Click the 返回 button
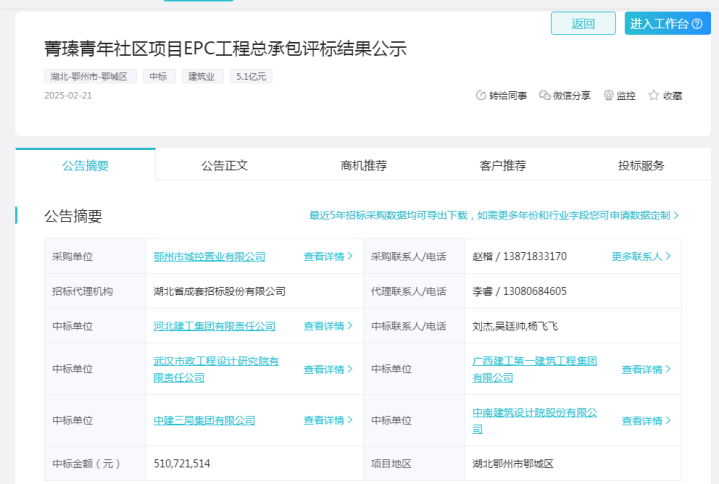 [x=583, y=23]
